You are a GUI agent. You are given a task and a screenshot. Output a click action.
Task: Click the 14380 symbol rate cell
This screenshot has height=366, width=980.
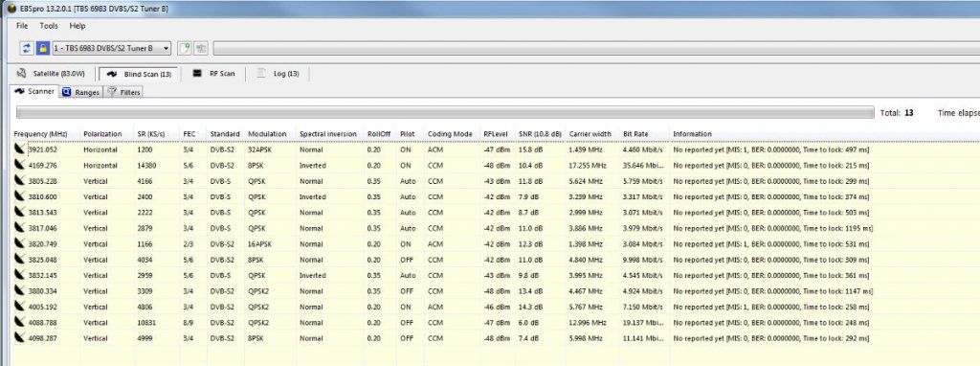point(146,165)
